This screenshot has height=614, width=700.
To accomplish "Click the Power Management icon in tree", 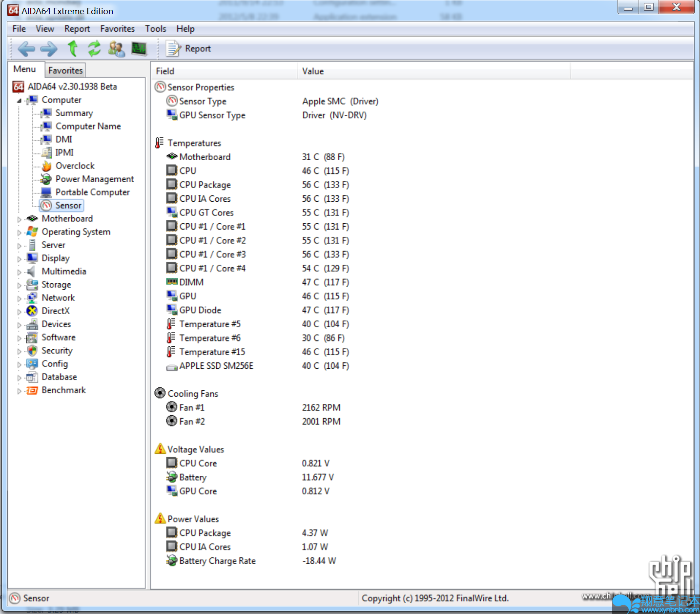I will pyautogui.click(x=46, y=179).
